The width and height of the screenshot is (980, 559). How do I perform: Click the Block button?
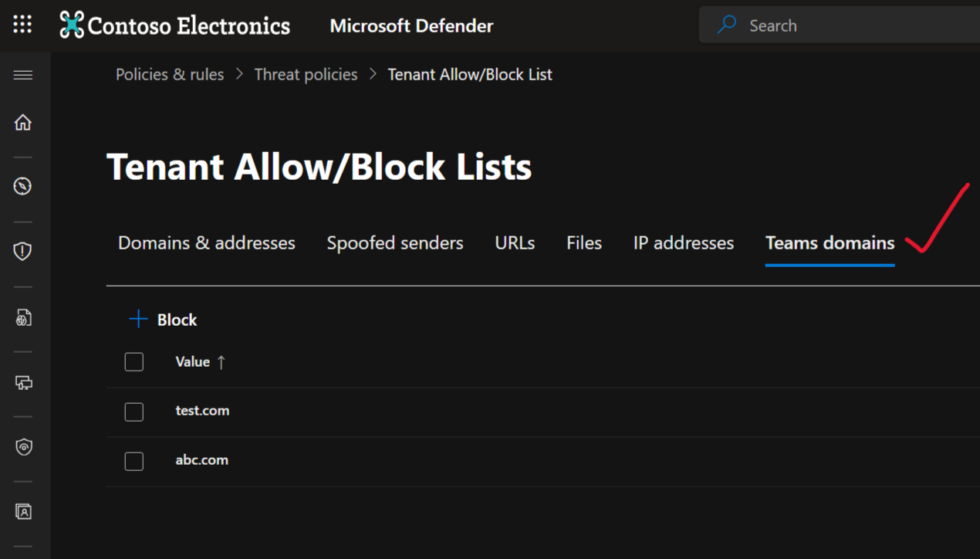(163, 320)
